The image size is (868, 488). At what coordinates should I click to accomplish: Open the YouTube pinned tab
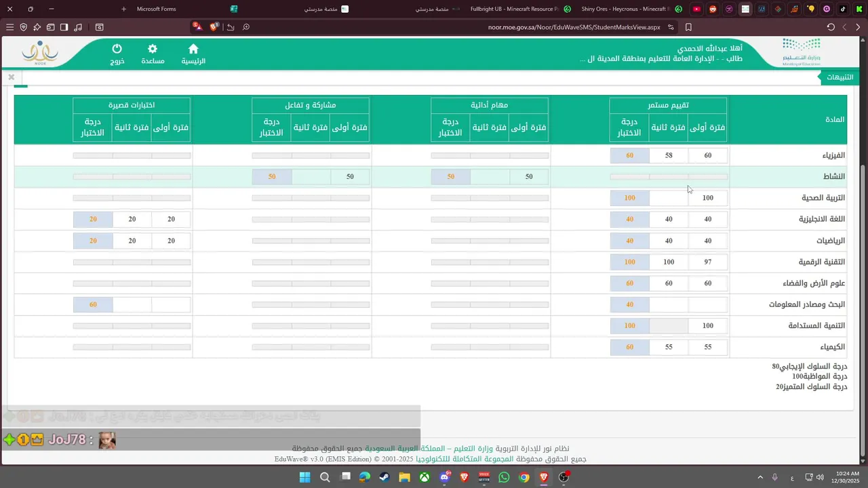[696, 9]
